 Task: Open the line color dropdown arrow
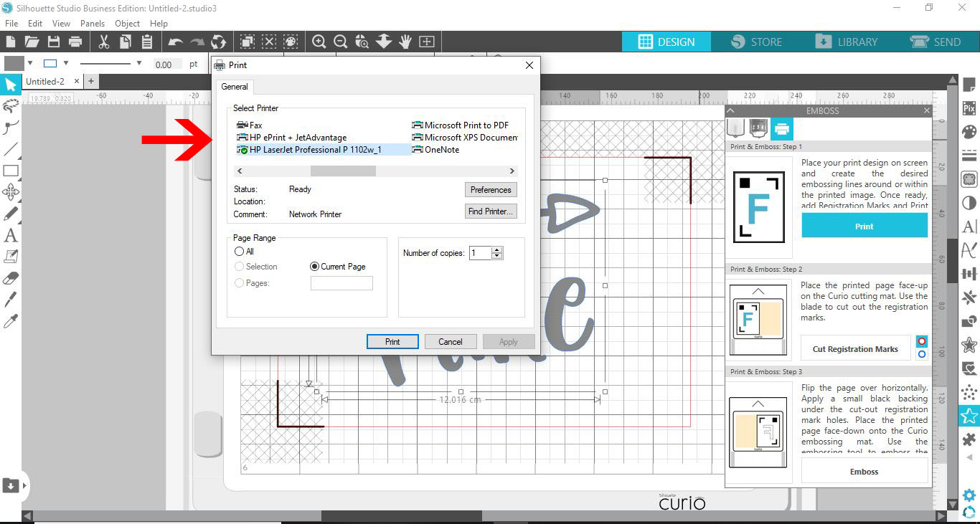pos(66,63)
